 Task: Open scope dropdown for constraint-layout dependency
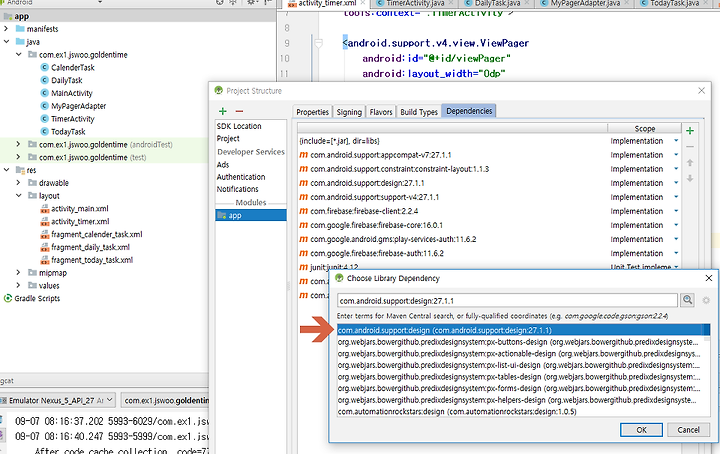click(676, 169)
